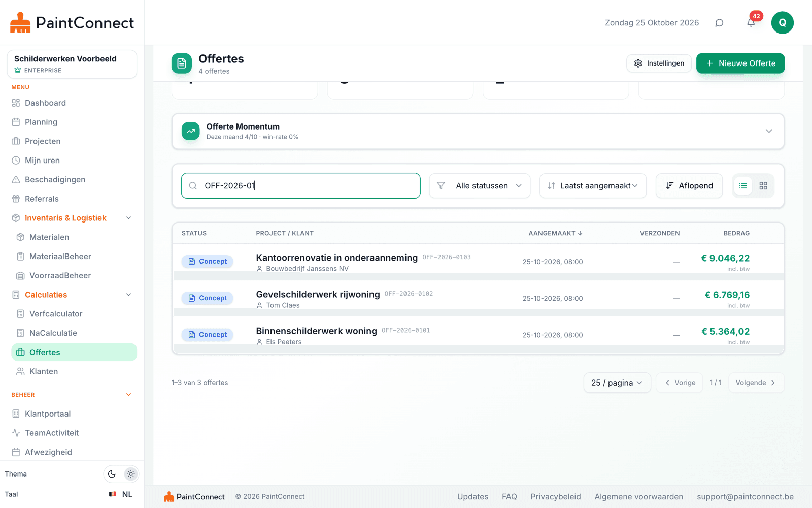812x508 pixels.
Task: Click support@paintconnect.be email link
Action: [745, 497]
